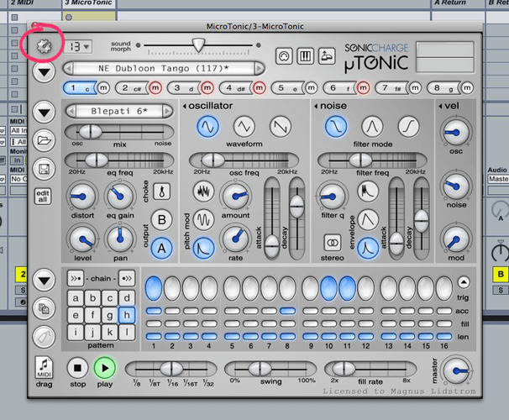Open the drum patch menu arrow
The image size is (509, 420).
pos(44,112)
